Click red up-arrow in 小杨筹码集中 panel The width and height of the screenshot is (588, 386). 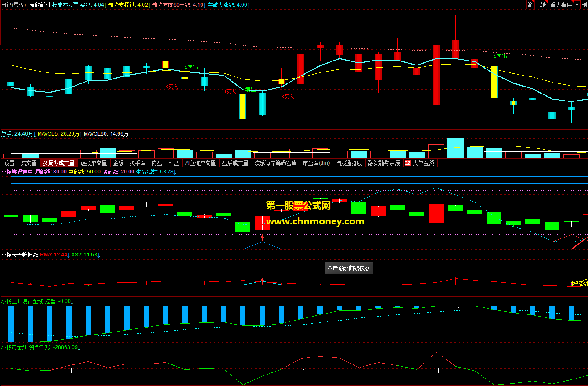pyautogui.click(x=262, y=238)
